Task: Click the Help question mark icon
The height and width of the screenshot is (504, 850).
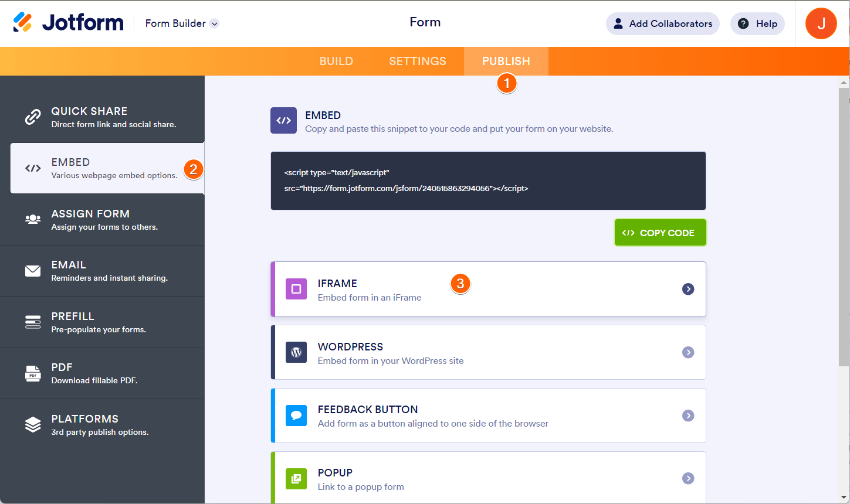Action: pyautogui.click(x=743, y=23)
